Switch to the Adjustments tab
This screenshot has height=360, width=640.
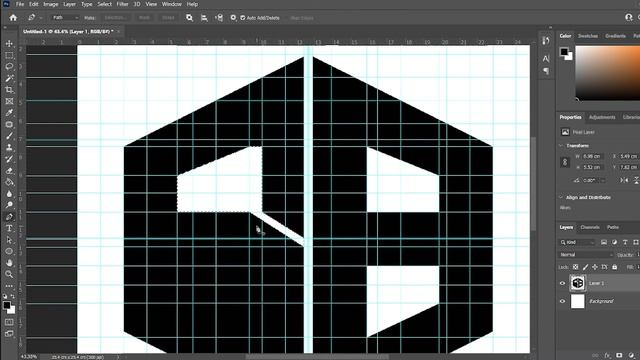pyautogui.click(x=602, y=117)
